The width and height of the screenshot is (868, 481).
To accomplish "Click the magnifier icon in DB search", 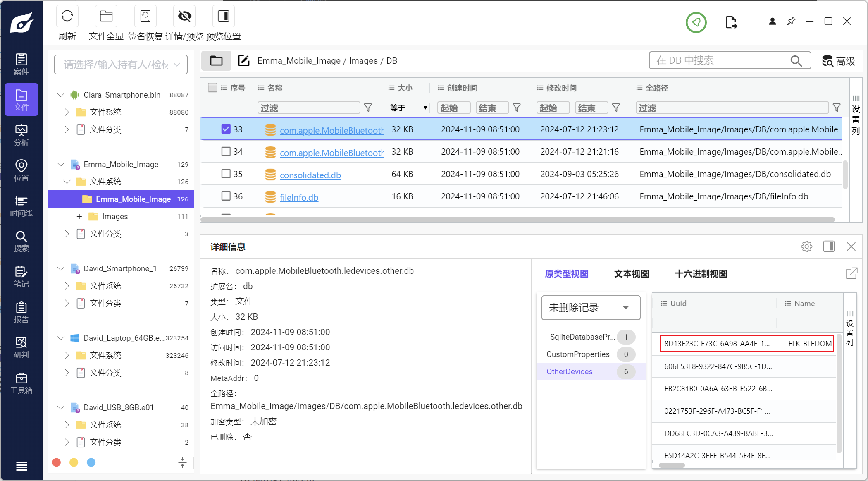I will click(796, 61).
